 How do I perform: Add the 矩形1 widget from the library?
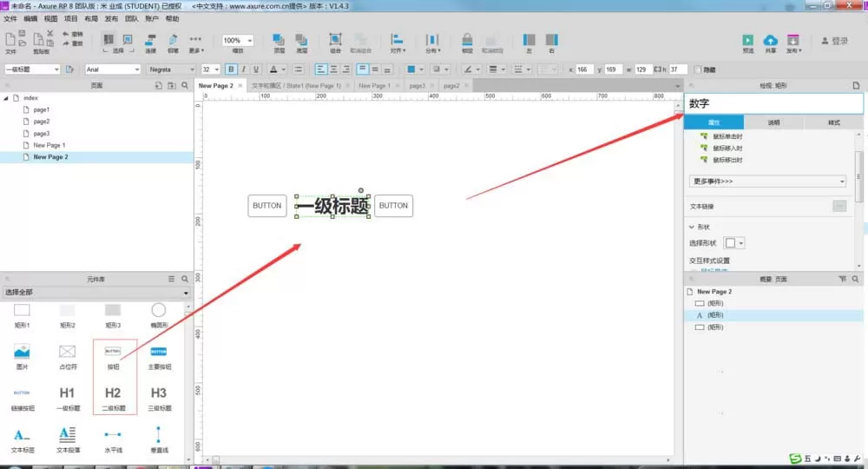[23, 315]
